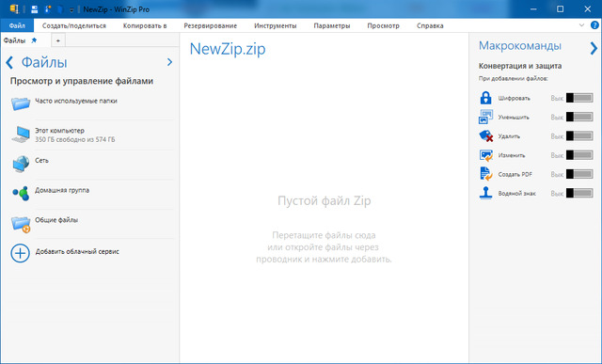Click the Создать PDF label text
This screenshot has height=364, width=602.
coord(515,174)
